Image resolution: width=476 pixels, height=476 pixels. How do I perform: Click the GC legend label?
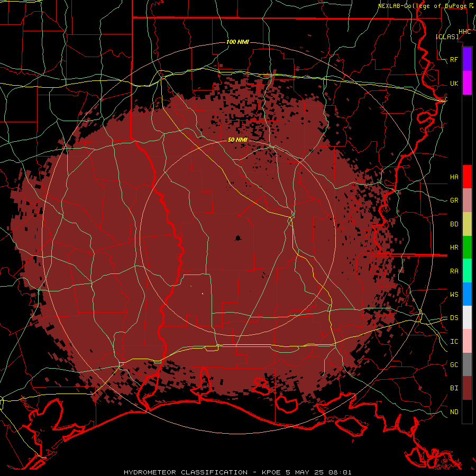(454, 364)
